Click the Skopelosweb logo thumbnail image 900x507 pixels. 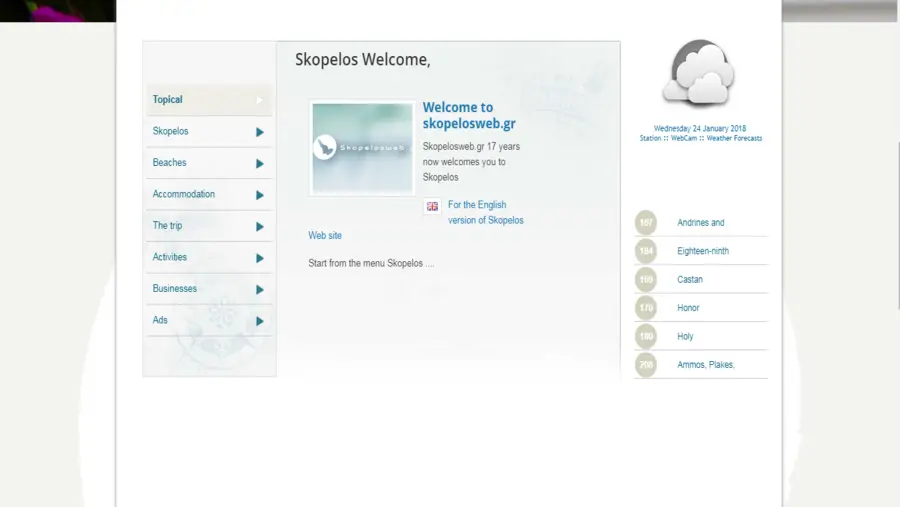[362, 148]
